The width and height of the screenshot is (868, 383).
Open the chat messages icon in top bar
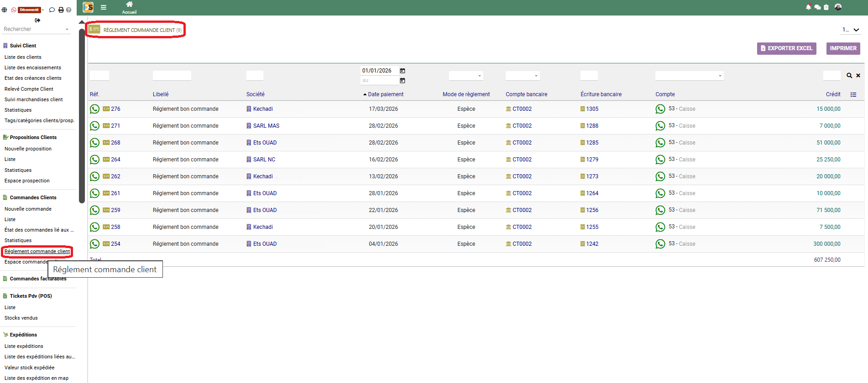(817, 7)
